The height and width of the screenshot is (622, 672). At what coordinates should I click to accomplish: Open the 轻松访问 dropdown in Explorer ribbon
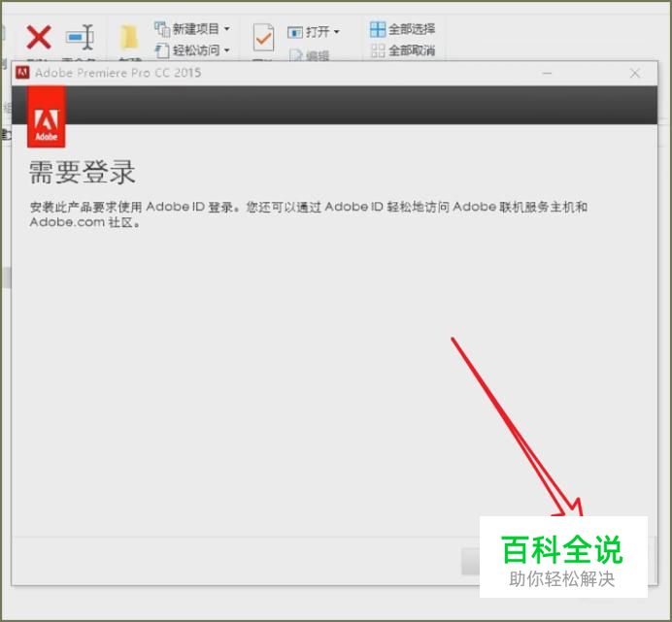tap(192, 50)
